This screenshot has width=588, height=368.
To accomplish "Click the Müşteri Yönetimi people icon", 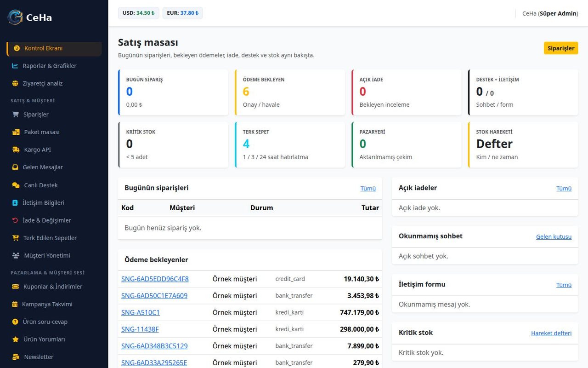I will point(16,255).
